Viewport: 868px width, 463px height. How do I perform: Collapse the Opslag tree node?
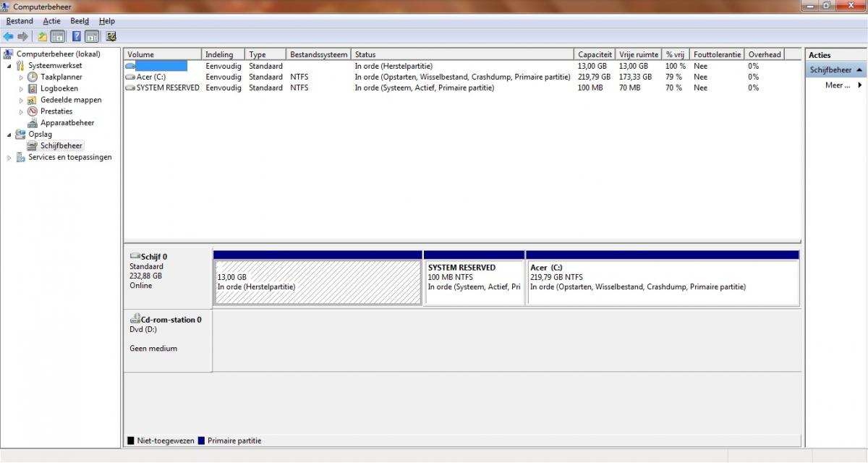pyautogui.click(x=9, y=134)
